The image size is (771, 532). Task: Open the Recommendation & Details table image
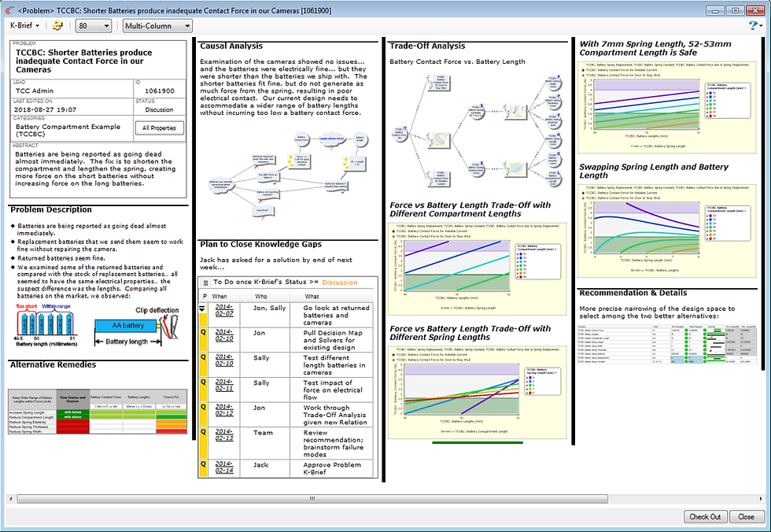(x=667, y=344)
